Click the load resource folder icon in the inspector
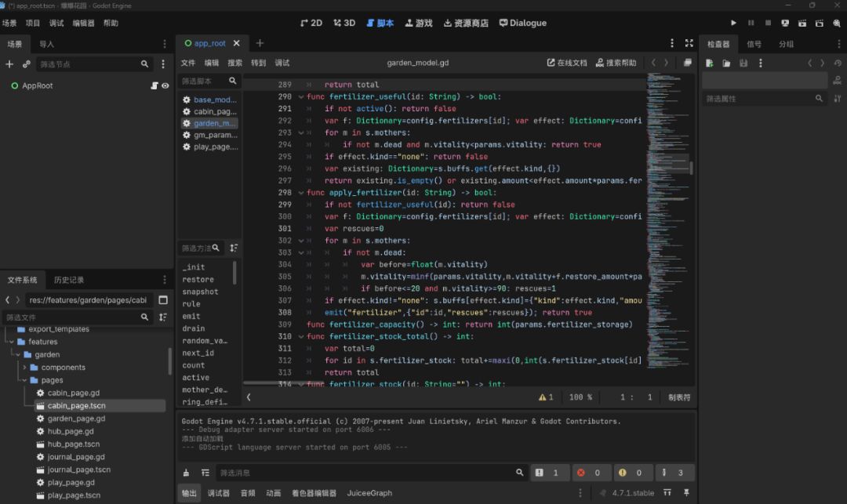 726,63
